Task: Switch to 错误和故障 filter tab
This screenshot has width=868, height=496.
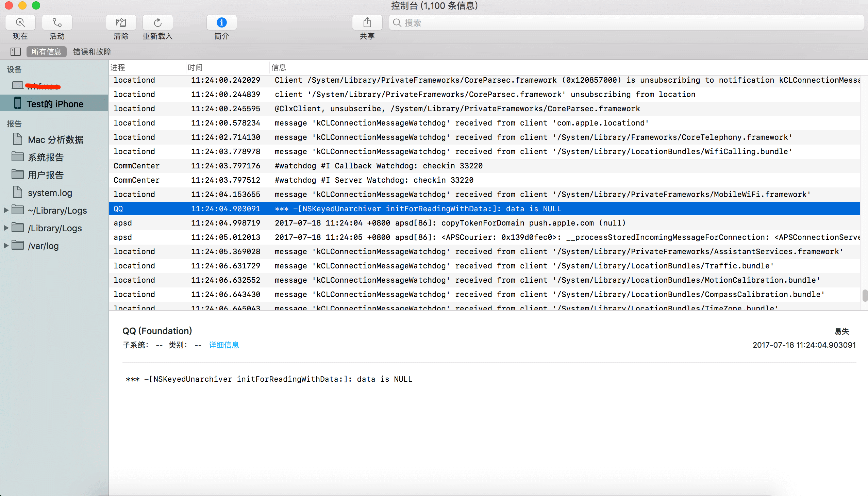Action: pyautogui.click(x=92, y=52)
